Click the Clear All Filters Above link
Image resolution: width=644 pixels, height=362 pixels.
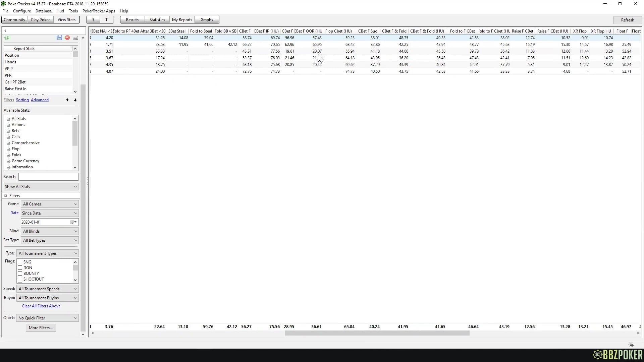(x=41, y=306)
